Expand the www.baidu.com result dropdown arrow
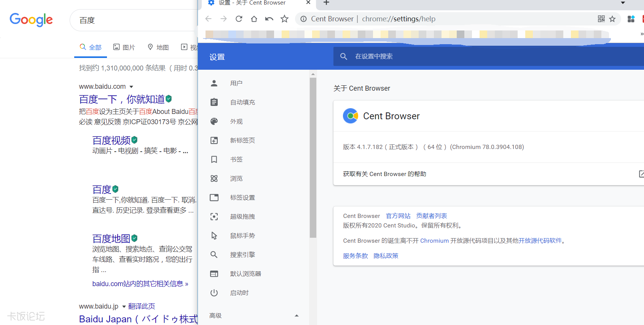The width and height of the screenshot is (644, 325). (x=131, y=87)
